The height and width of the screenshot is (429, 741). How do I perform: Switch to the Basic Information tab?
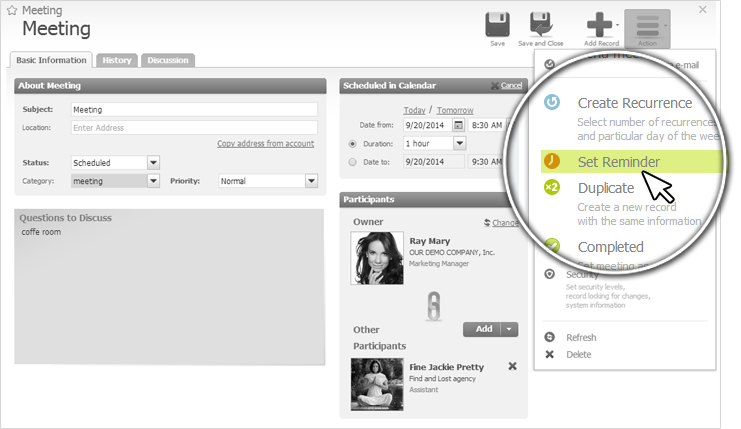(51, 60)
